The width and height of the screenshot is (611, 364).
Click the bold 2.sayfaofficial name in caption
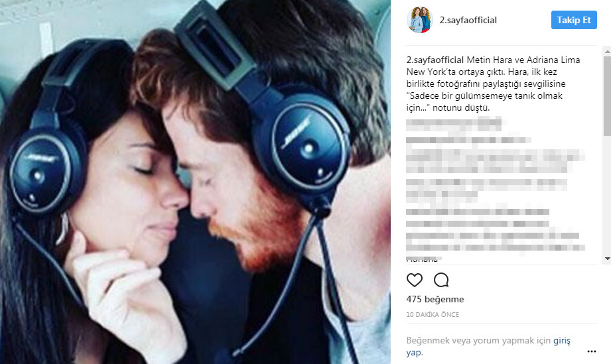[435, 60]
